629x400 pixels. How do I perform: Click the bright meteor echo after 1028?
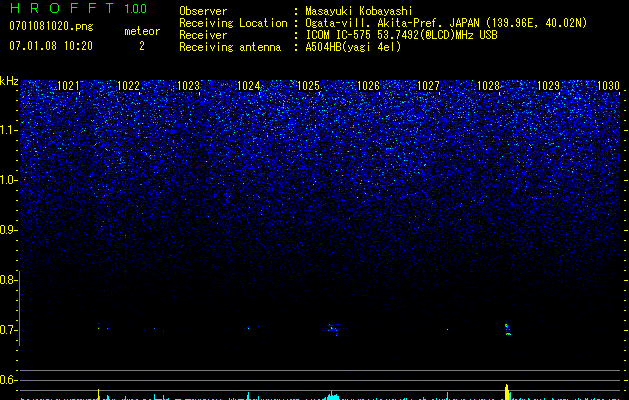(x=507, y=329)
